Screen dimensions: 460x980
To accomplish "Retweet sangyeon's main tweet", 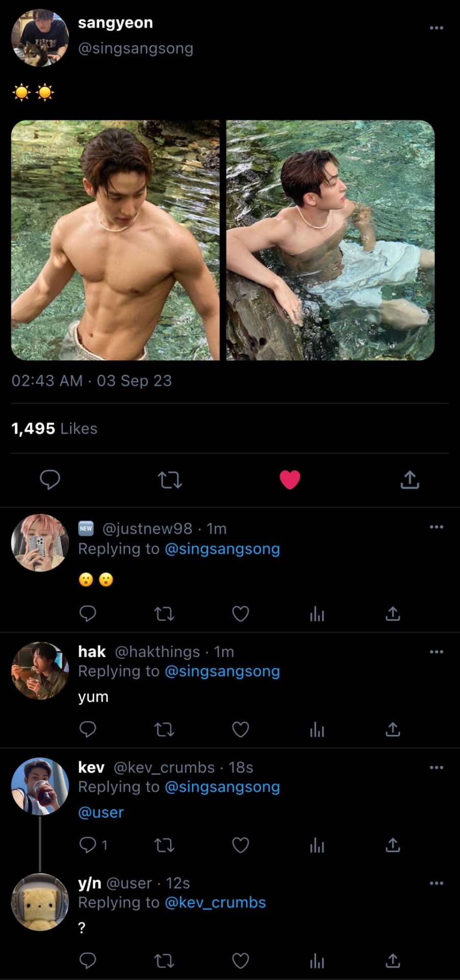I will [170, 480].
